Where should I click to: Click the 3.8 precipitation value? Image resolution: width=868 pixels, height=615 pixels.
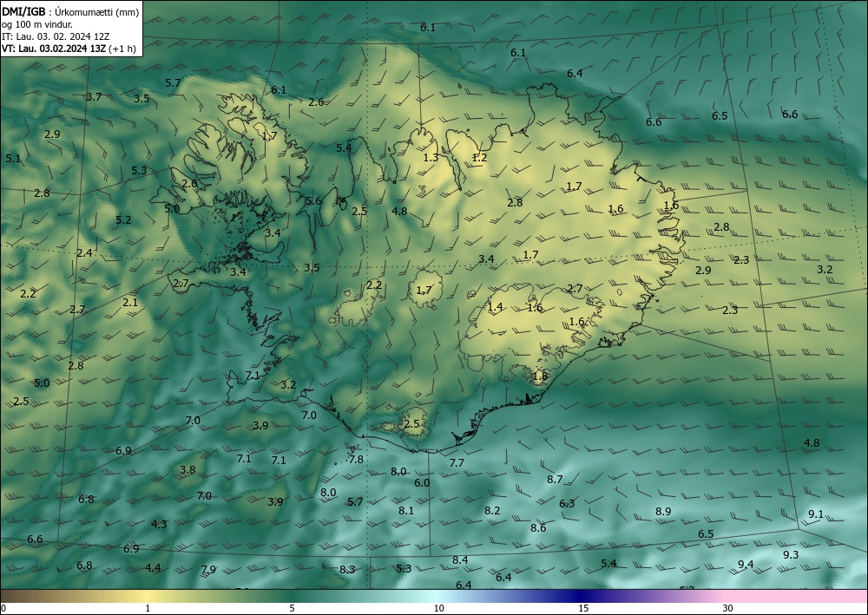pyautogui.click(x=187, y=470)
